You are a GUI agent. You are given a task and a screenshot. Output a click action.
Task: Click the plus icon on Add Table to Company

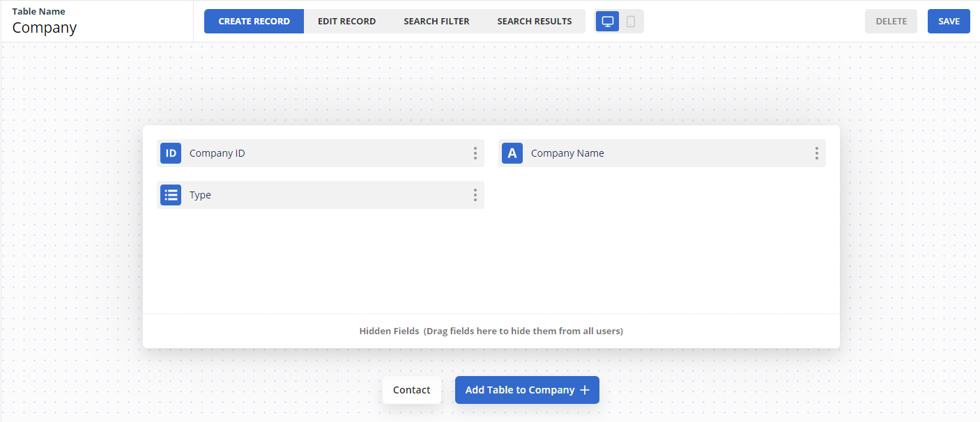(585, 390)
